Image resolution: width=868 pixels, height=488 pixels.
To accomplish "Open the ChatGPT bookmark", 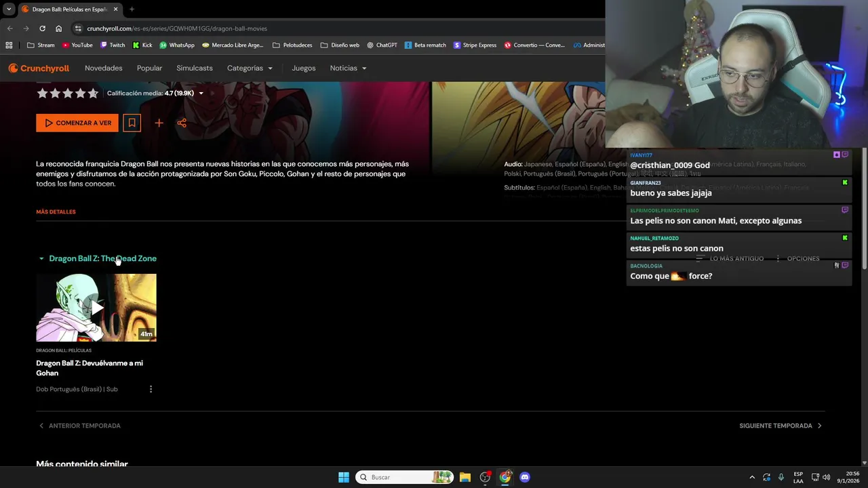I will (x=382, y=45).
